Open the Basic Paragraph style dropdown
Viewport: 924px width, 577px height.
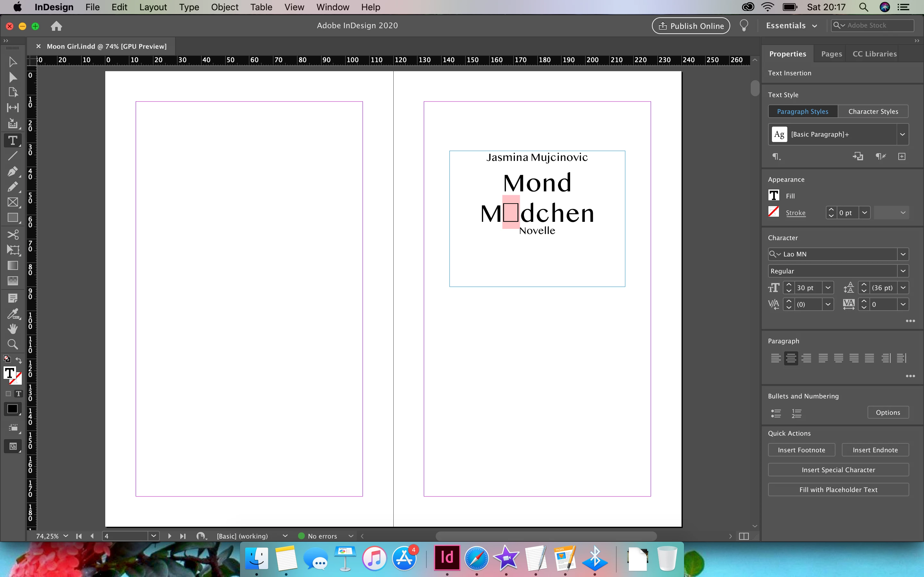tap(902, 134)
